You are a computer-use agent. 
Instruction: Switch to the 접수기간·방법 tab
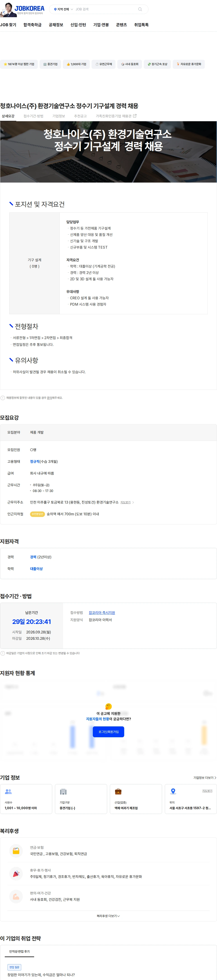33,116
